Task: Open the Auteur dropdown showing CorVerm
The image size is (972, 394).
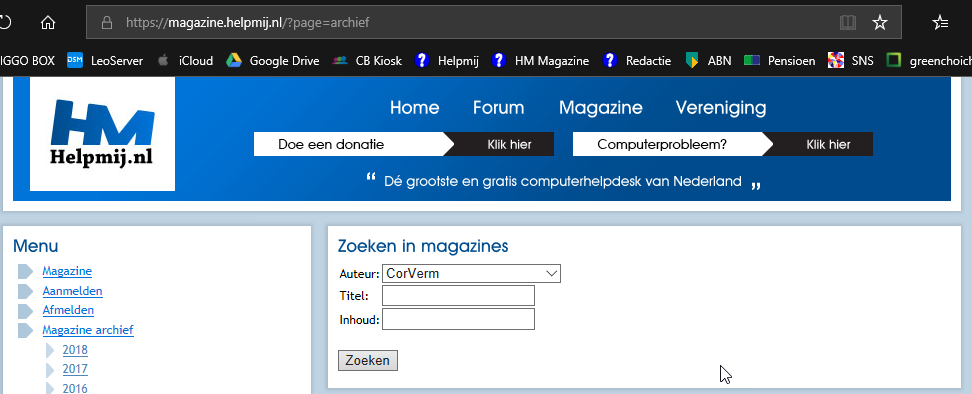Action: pyautogui.click(x=471, y=273)
